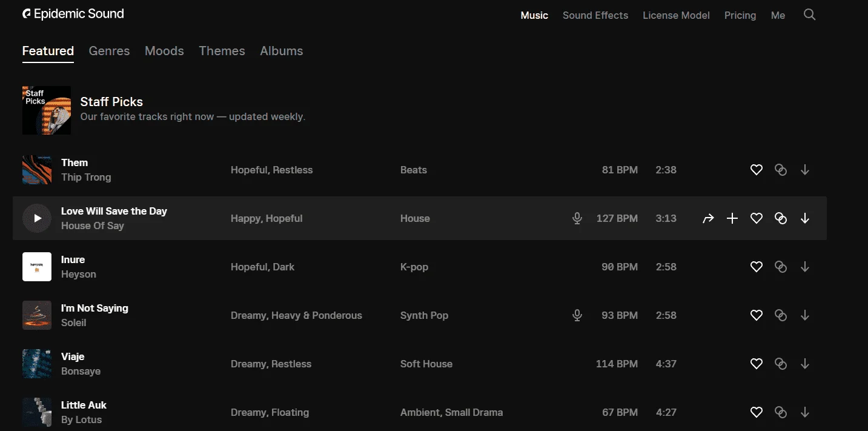Viewport: 868px width, 431px height.
Task: Open Sound Effects in top navigation
Action: (x=595, y=15)
